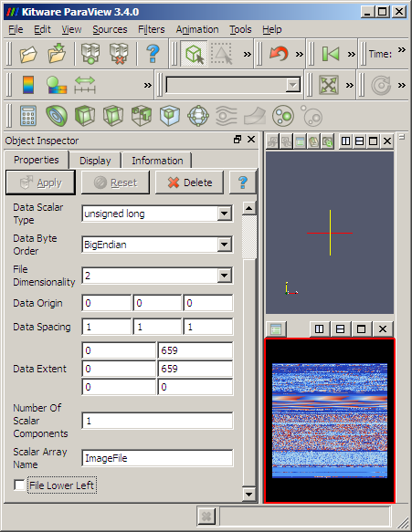The height and width of the screenshot is (532, 412).
Task: Expand selection toolbar overflow chevron
Action: pyautogui.click(x=248, y=54)
